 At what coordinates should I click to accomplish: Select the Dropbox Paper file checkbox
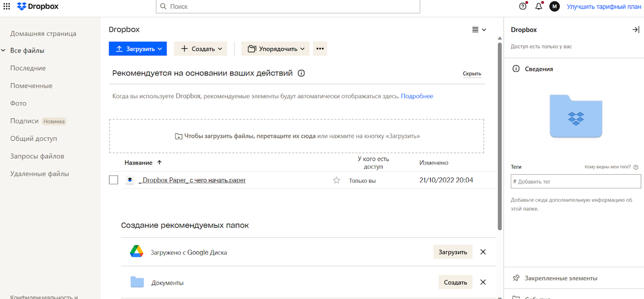click(113, 180)
